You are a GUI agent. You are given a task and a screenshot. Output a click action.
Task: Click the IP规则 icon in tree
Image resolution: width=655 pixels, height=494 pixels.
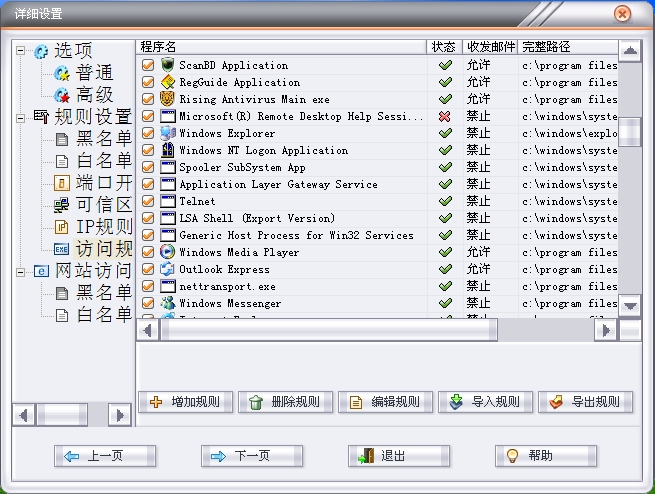pos(62,227)
